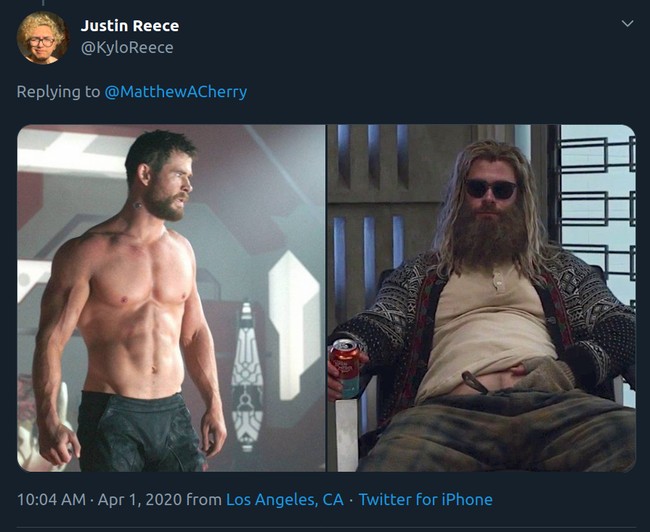Open Justin Reece's profile avatar
This screenshot has height=532, width=650.
(43, 38)
